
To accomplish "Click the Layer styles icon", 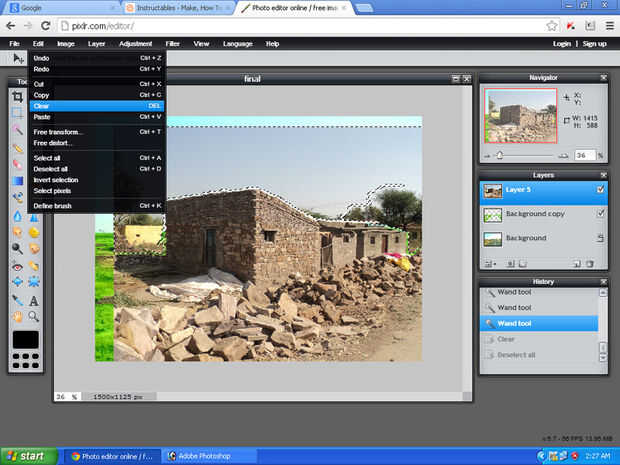I will click(523, 264).
